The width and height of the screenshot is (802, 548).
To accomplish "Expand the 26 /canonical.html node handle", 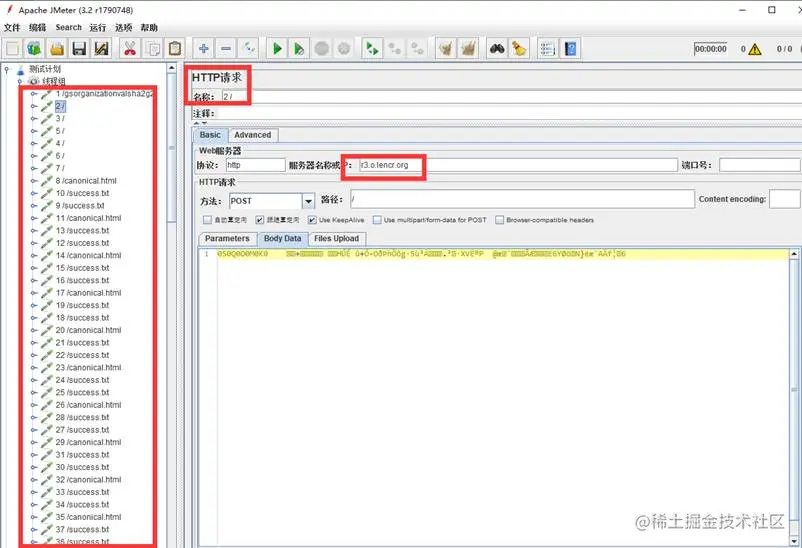I will 34,405.
